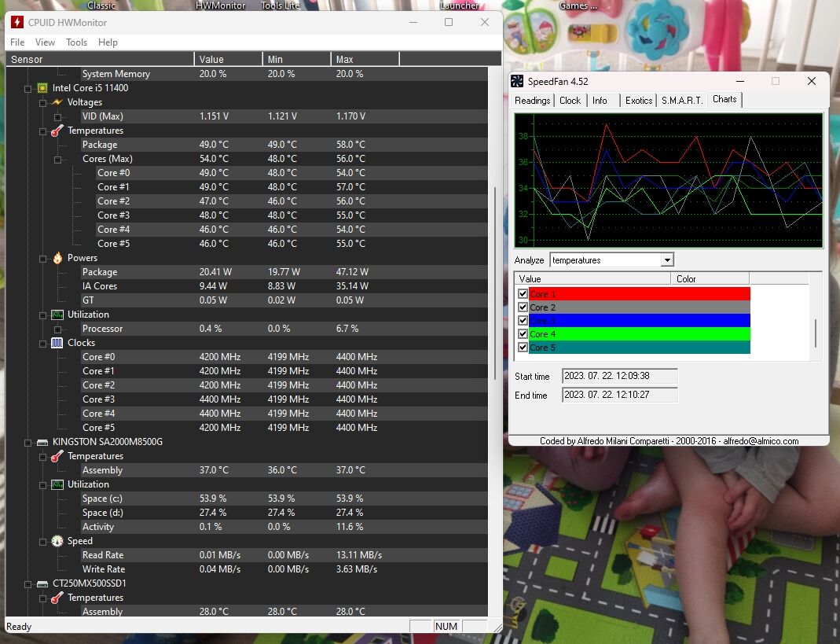The image size is (840, 644).
Task: Toggle the Core 4 chart checkbox
Action: pos(523,334)
